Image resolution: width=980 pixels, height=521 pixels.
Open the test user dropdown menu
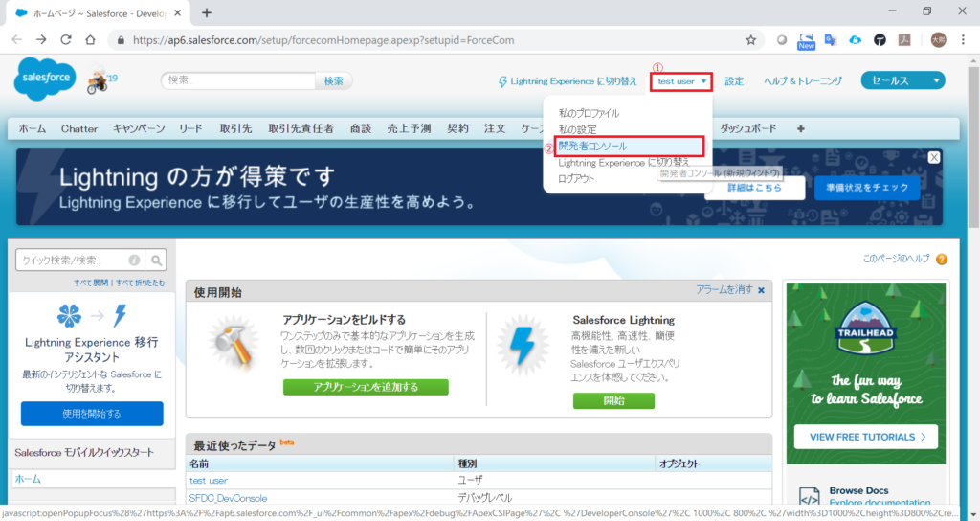[x=682, y=81]
